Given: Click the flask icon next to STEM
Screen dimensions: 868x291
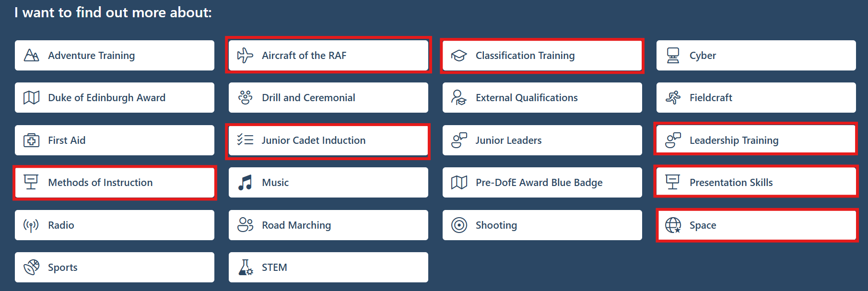Looking at the screenshot, I should pos(246,268).
